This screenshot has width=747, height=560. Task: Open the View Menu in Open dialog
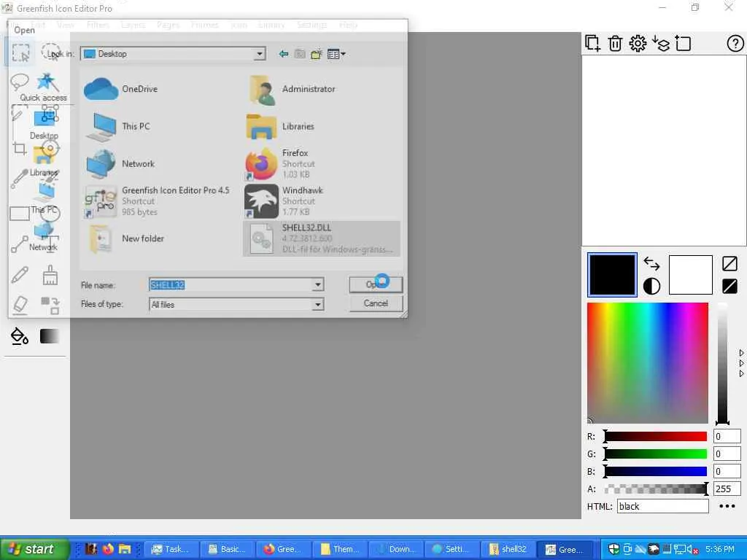click(x=336, y=54)
